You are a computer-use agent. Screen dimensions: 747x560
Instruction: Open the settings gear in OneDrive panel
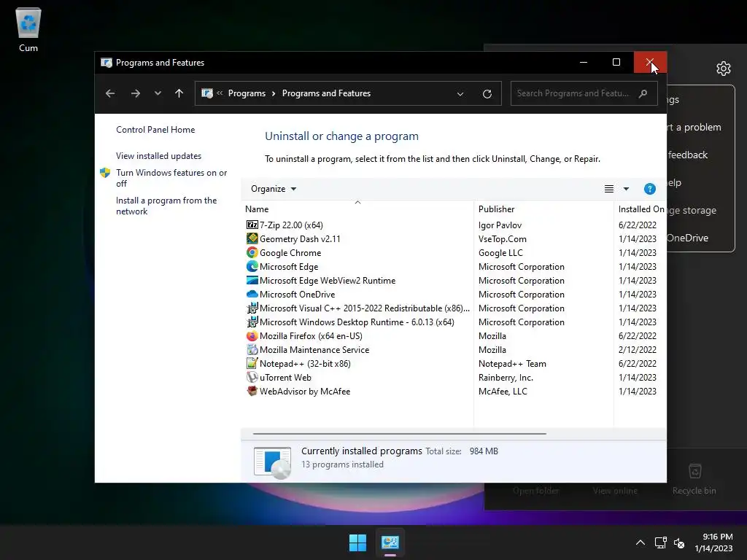723,69
